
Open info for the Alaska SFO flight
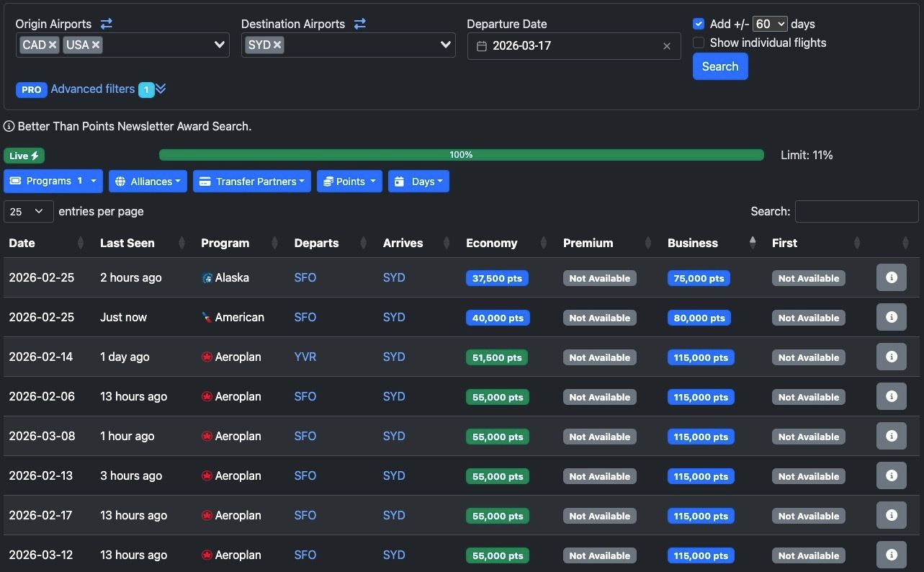coord(891,277)
